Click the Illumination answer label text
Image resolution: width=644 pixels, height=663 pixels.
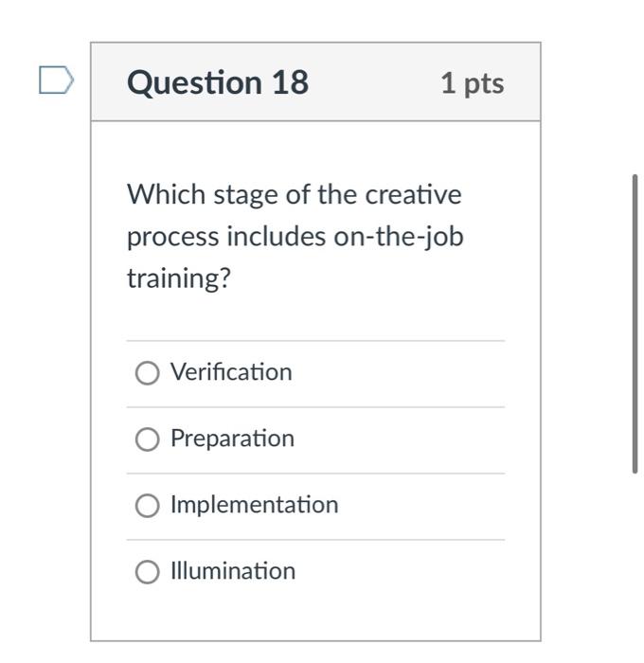pyautogui.click(x=233, y=571)
